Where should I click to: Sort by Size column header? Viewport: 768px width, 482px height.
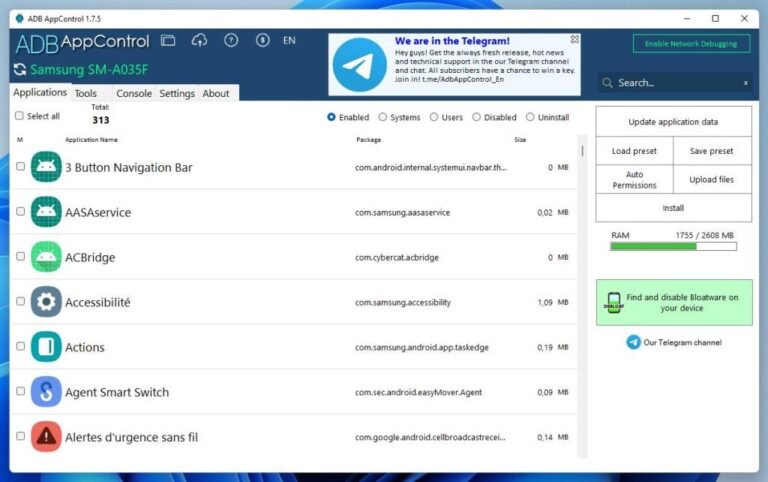520,140
